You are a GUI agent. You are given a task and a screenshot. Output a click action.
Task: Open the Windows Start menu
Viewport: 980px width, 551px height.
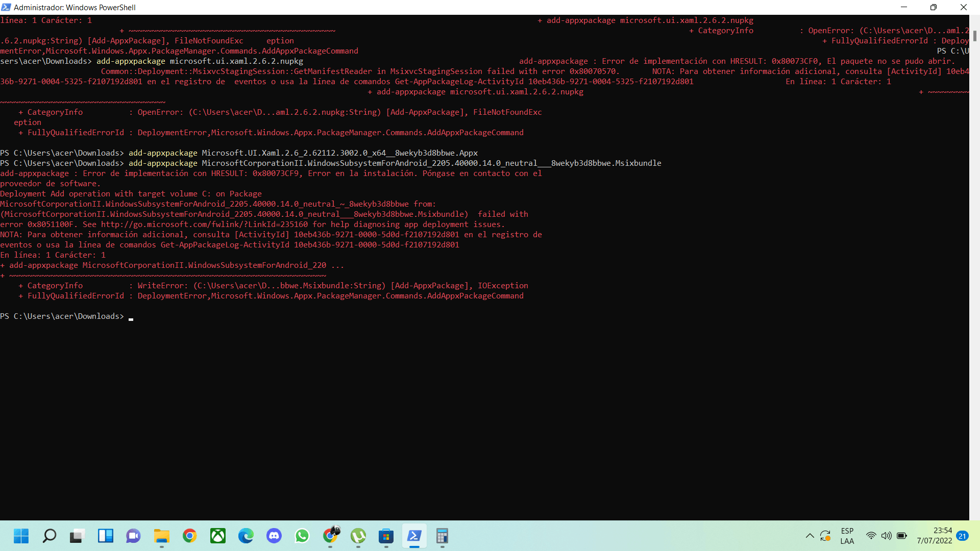21,536
